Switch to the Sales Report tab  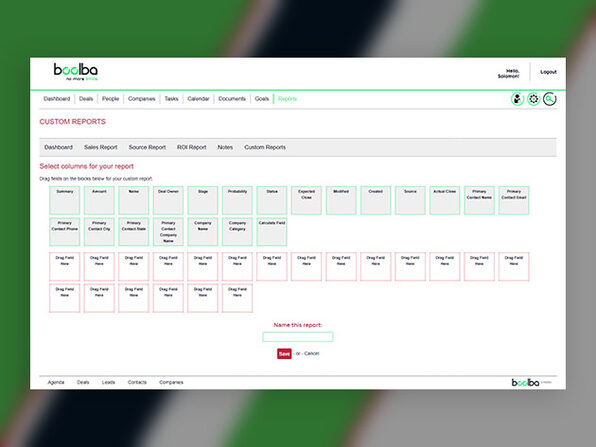(101, 147)
